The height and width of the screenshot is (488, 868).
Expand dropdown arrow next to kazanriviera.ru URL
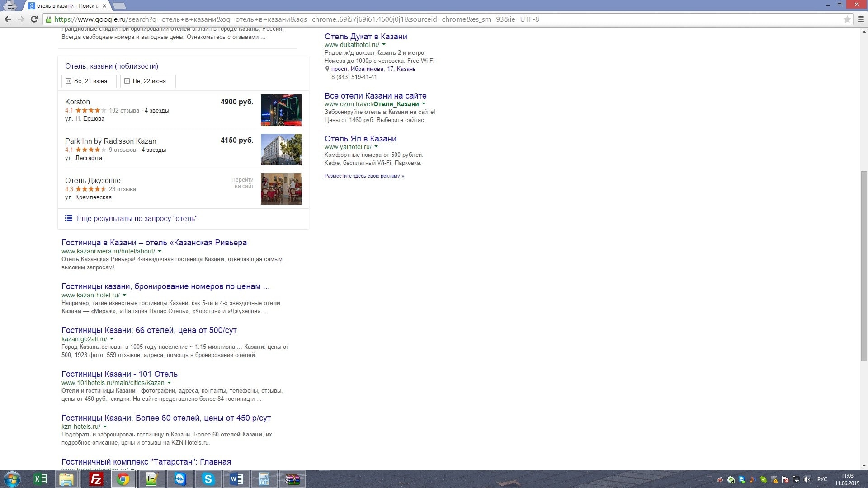click(160, 252)
